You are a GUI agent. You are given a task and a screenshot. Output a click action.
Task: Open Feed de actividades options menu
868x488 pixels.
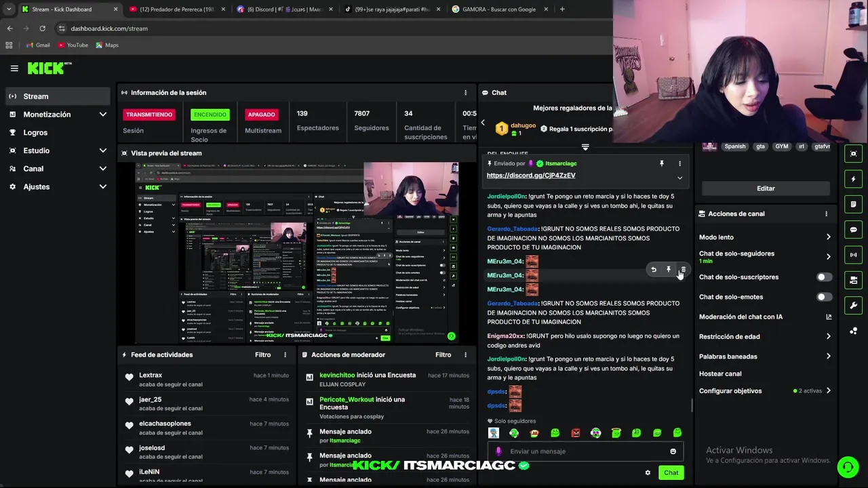[285, 354]
